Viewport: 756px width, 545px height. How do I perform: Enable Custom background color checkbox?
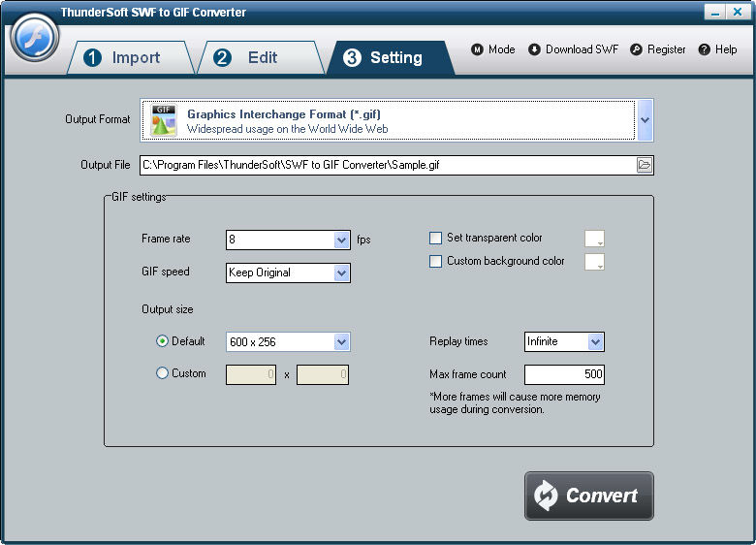(x=436, y=262)
